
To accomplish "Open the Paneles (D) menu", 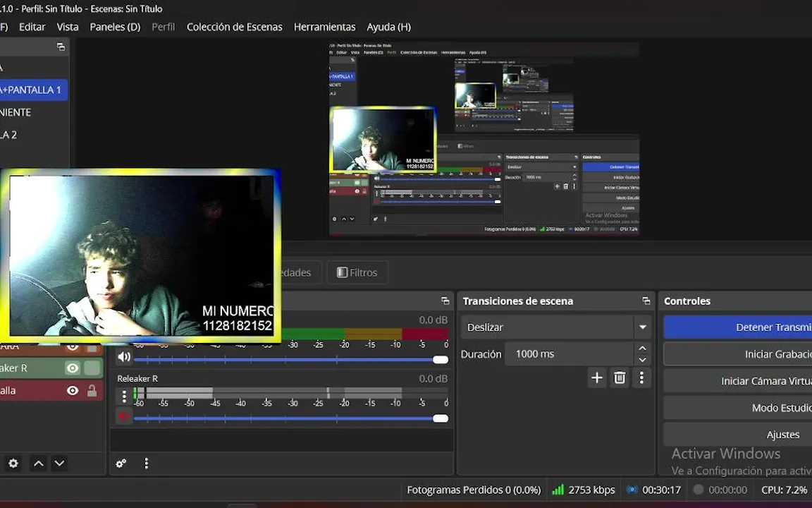I will click(115, 27).
